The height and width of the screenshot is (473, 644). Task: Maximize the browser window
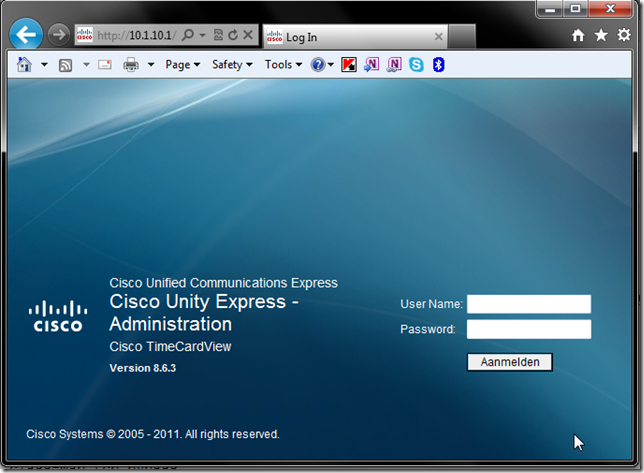(x=576, y=9)
